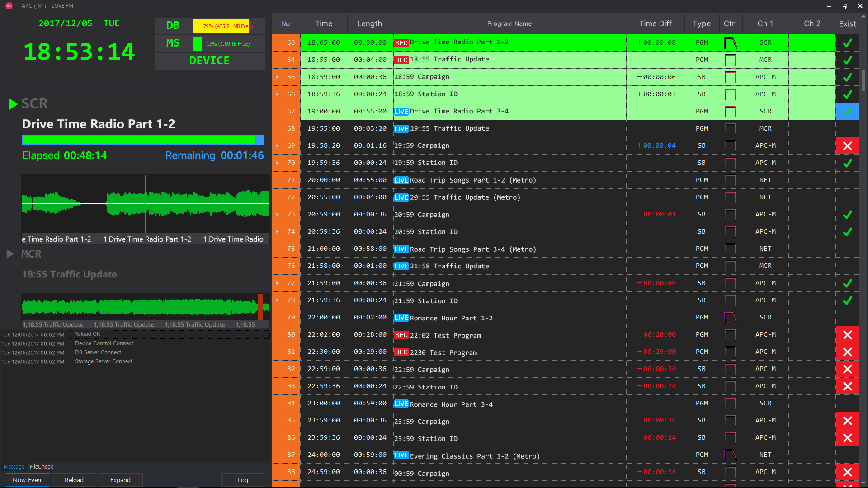Click LIVE badge on Romance Hour Part 3-4
The height and width of the screenshot is (488, 868).
[401, 404]
